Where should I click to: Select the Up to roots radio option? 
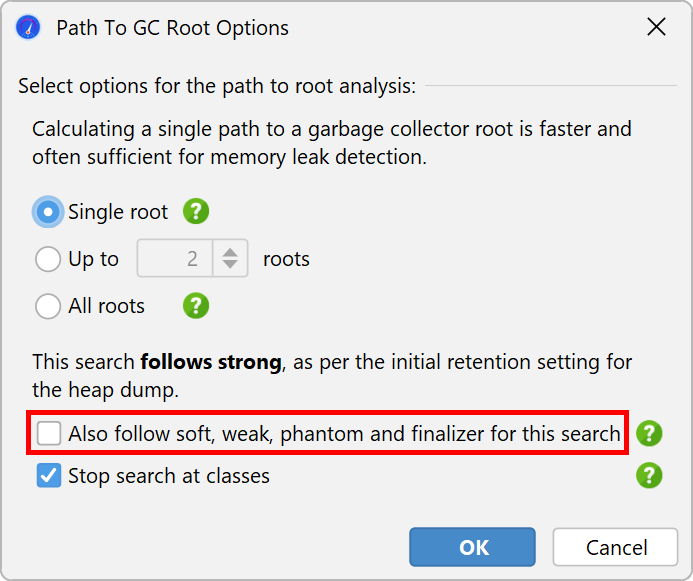point(48,259)
